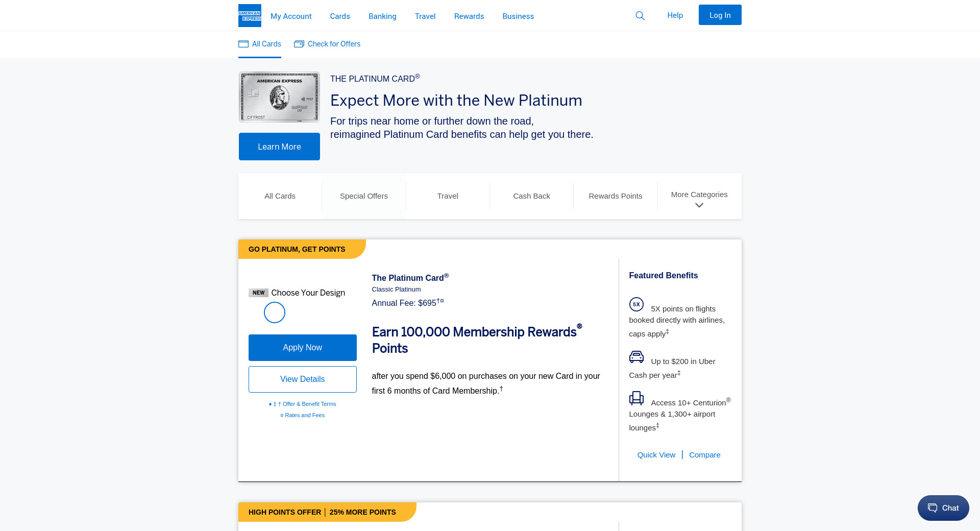Image resolution: width=980 pixels, height=531 pixels.
Task: Expand More Categories chevron
Action: click(699, 205)
